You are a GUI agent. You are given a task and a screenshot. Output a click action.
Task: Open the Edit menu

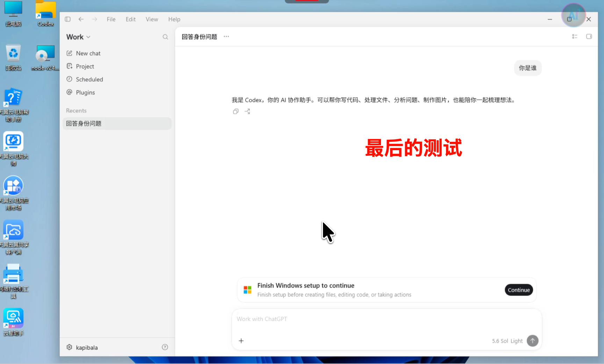coord(131,19)
